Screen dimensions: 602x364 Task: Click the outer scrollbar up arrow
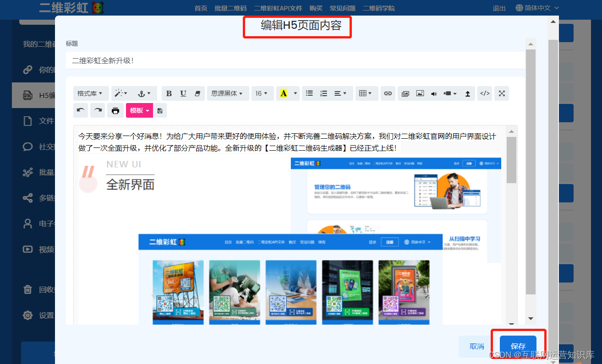point(553,22)
